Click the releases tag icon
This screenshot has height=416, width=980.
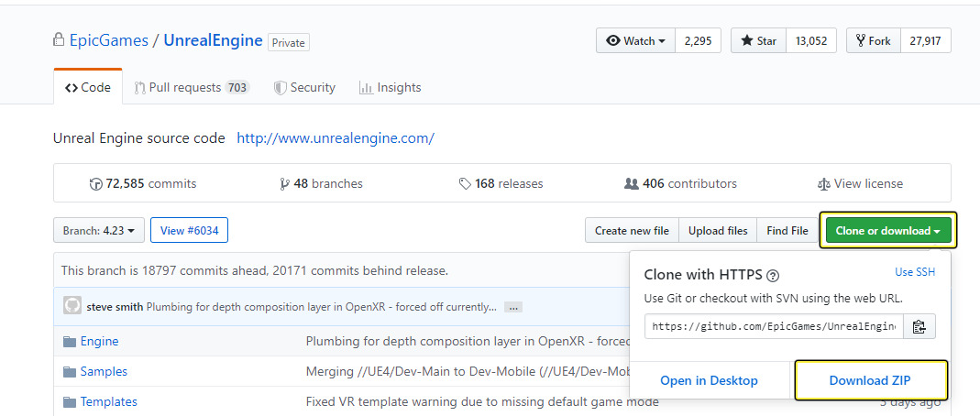pos(465,184)
